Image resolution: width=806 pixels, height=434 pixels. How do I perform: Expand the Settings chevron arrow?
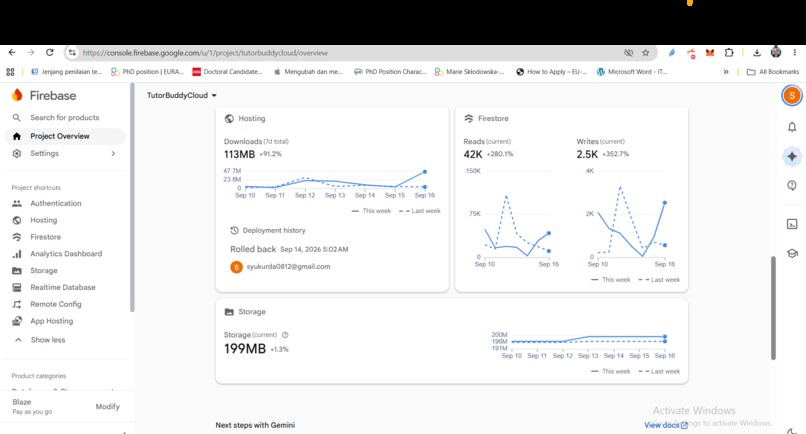click(x=113, y=153)
